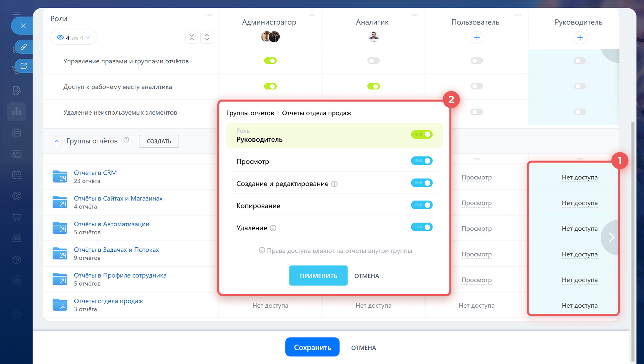Toggle Просмотр permission switch

point(422,161)
